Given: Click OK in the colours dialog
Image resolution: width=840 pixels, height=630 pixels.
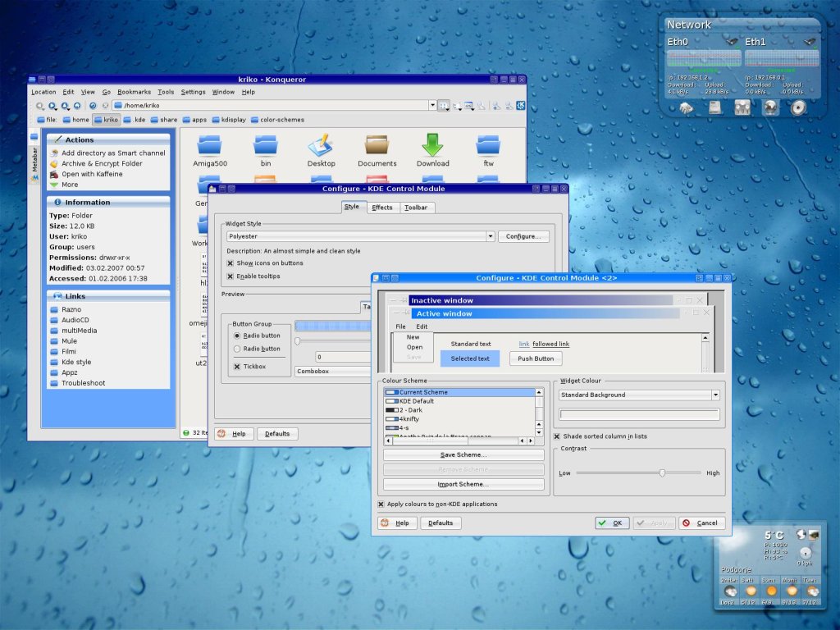Looking at the screenshot, I should coord(612,523).
